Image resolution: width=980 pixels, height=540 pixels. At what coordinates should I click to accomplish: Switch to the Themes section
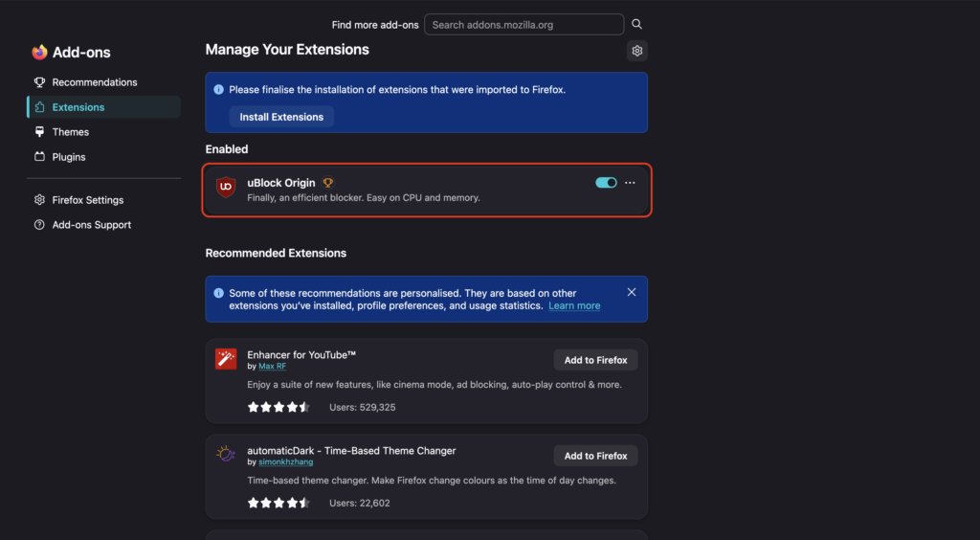[103, 132]
